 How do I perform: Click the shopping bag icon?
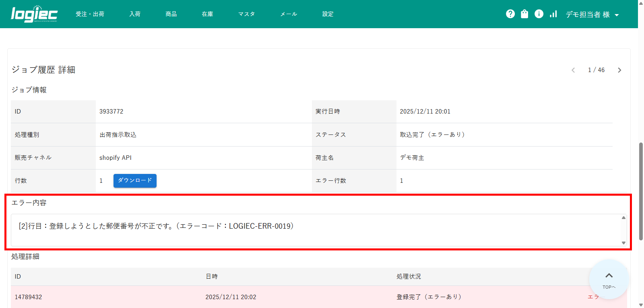tap(524, 14)
